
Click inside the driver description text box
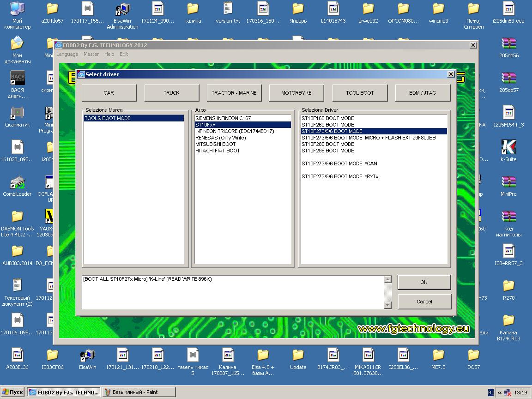pyautogui.click(x=233, y=292)
